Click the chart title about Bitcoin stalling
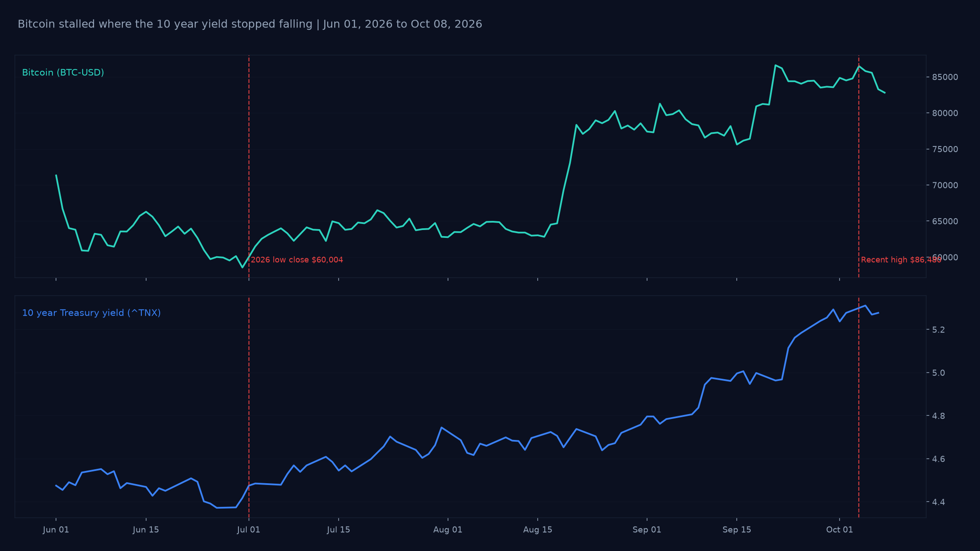The image size is (980, 551). tap(250, 24)
